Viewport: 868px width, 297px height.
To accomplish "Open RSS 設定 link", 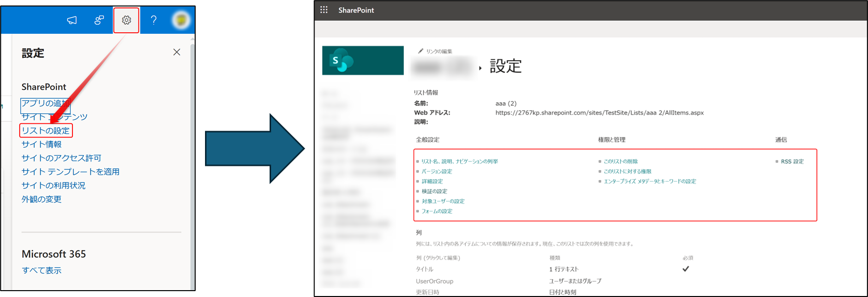I will [793, 161].
